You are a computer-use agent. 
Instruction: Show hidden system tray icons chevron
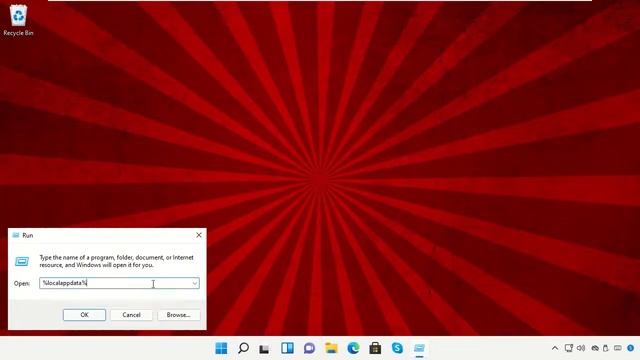tap(555, 348)
